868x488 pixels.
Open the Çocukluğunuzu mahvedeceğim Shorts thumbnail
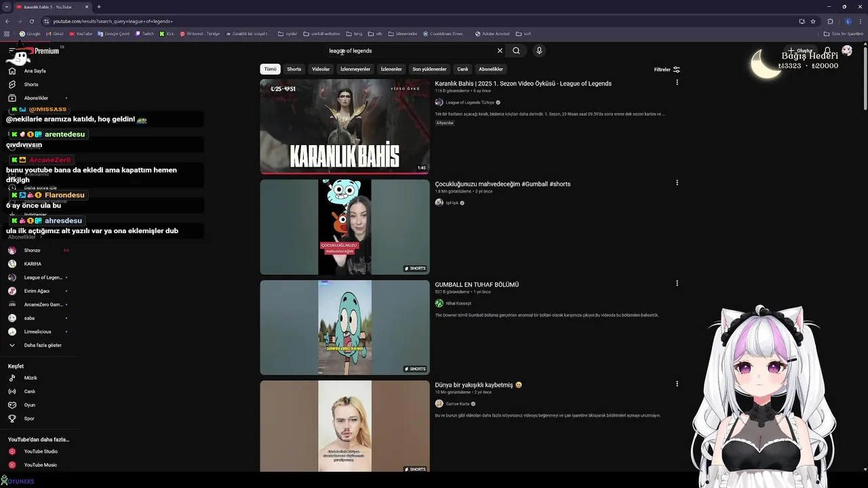pos(344,227)
